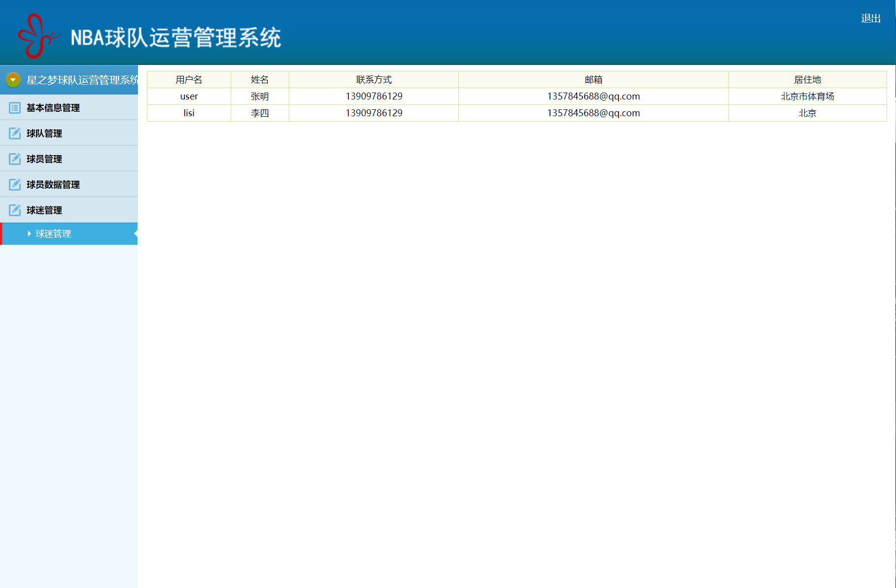Open the 球迷管理 submenu entry
The width and height of the screenshot is (896, 588).
point(53,233)
